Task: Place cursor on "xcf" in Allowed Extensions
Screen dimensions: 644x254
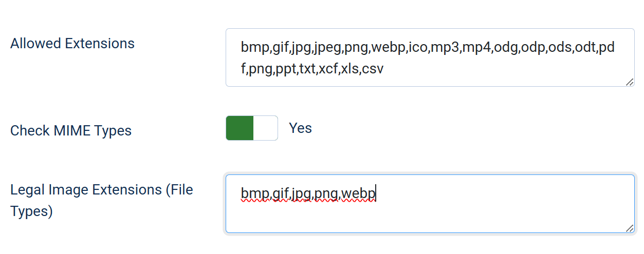Action: 328,68
